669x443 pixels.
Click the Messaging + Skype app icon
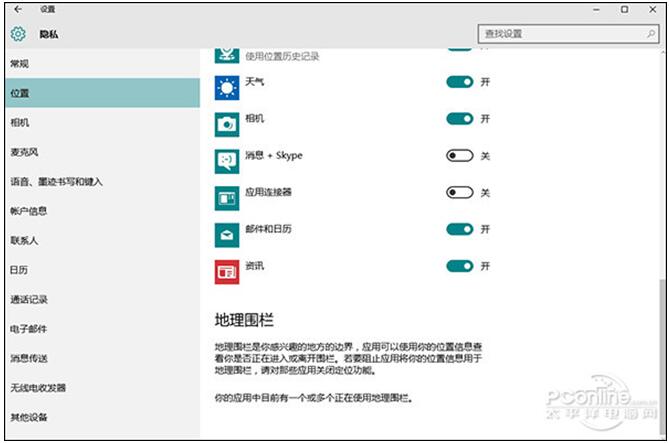pos(227,160)
